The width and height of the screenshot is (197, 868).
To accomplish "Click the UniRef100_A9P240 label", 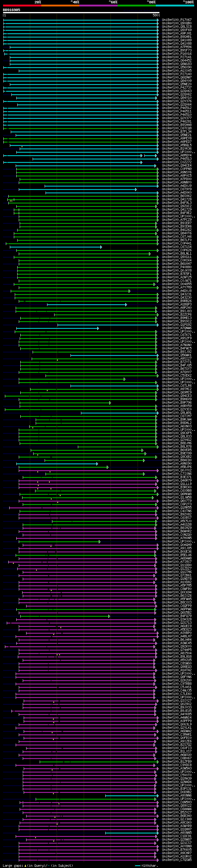I will point(176,308).
